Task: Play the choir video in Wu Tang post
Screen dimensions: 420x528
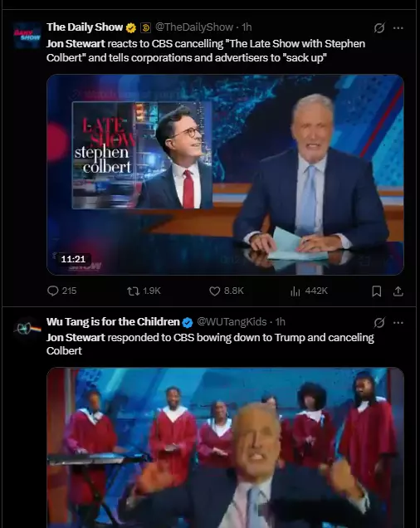Action: [225, 447]
